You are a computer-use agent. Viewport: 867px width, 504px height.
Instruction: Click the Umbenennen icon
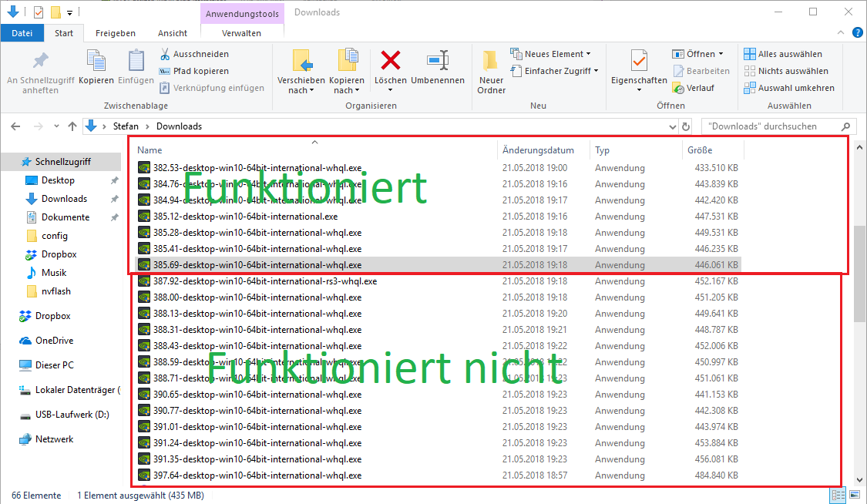click(x=438, y=60)
